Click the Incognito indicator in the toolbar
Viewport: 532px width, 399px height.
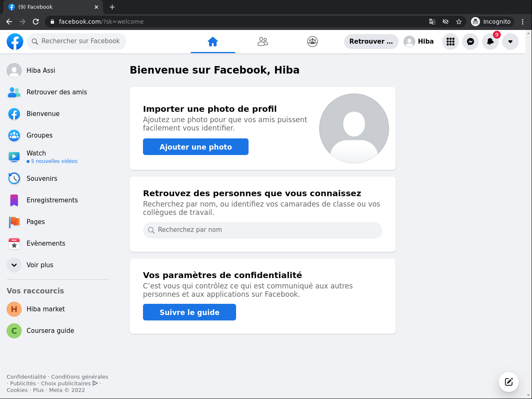[492, 22]
